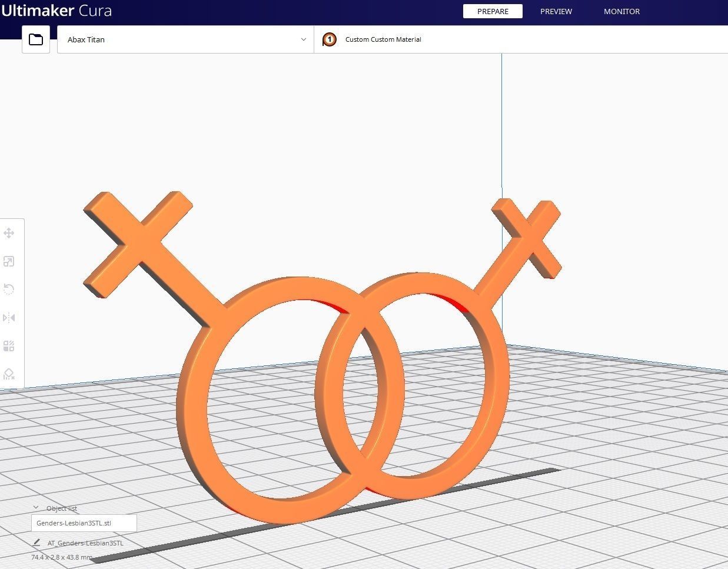Click the pencil edit icon beside job name
Screen dimensions: 728x569
point(36,543)
